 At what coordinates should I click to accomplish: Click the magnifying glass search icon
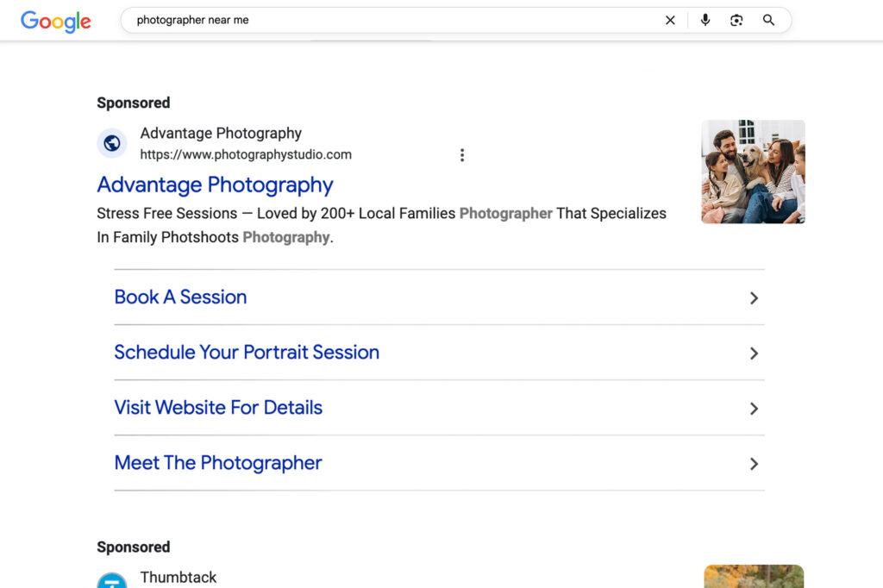(x=768, y=21)
